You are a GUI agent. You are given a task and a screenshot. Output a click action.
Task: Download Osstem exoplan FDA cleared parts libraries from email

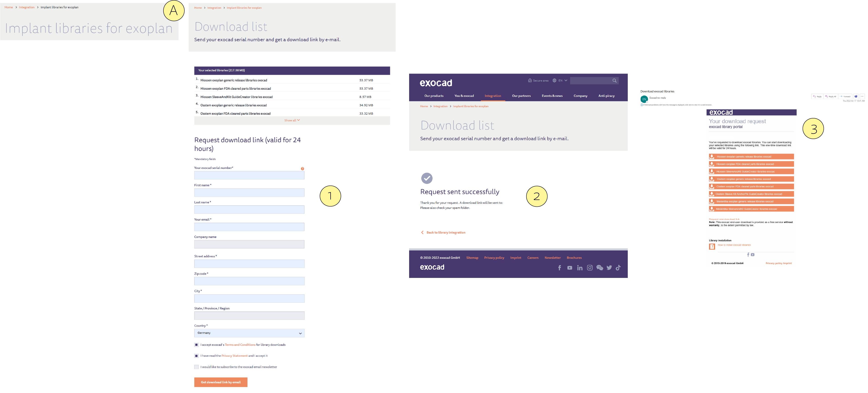(x=751, y=186)
